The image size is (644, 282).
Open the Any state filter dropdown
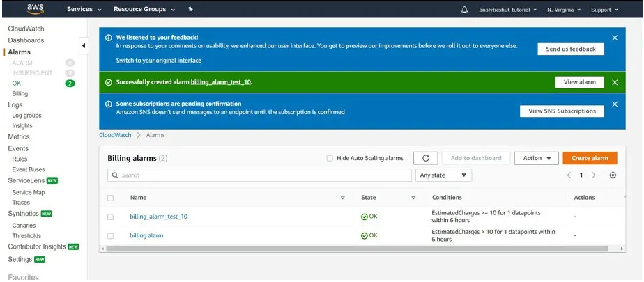(443, 175)
